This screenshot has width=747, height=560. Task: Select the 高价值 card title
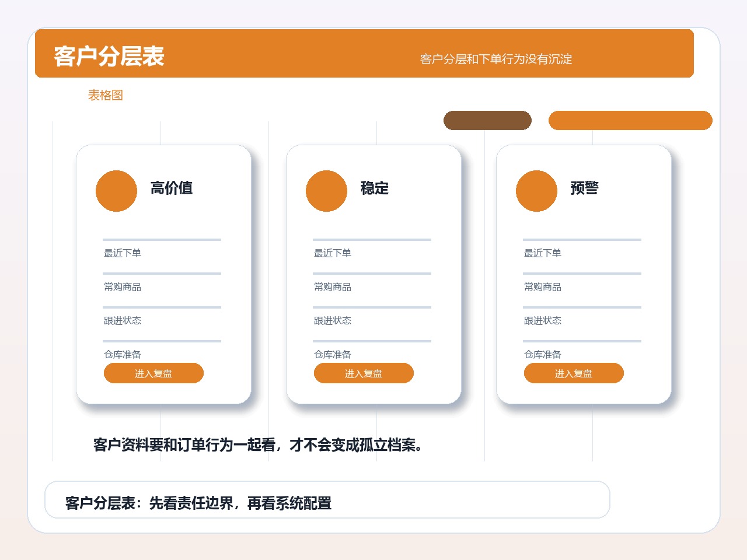[x=172, y=188]
